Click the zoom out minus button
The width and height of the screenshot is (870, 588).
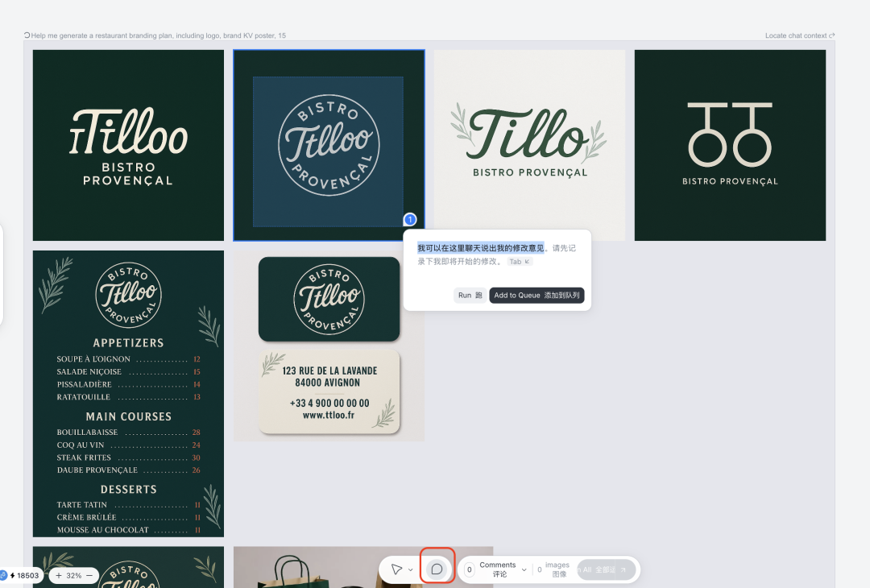89,576
